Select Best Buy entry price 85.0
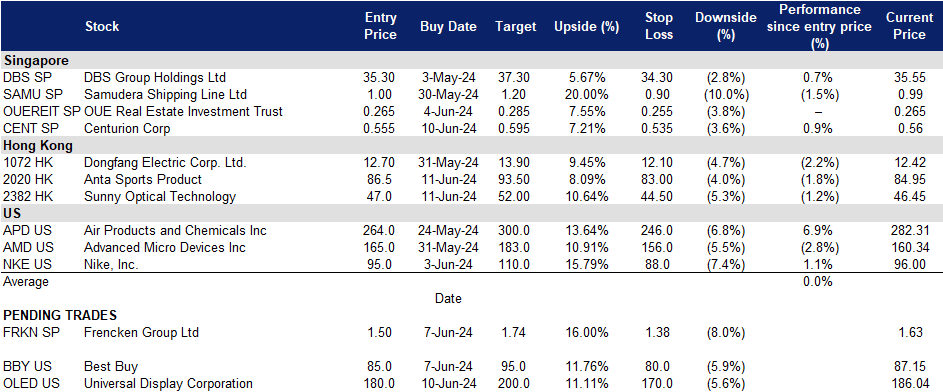943x392 pixels. [380, 367]
